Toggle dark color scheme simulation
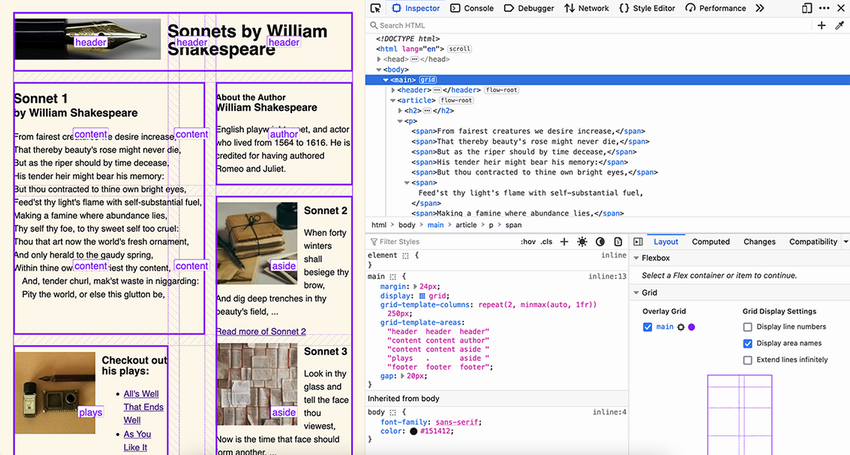The height and width of the screenshot is (455, 850). 600,242
